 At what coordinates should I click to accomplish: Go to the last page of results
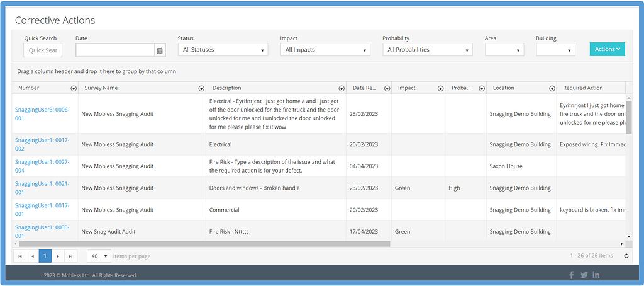(x=70, y=256)
